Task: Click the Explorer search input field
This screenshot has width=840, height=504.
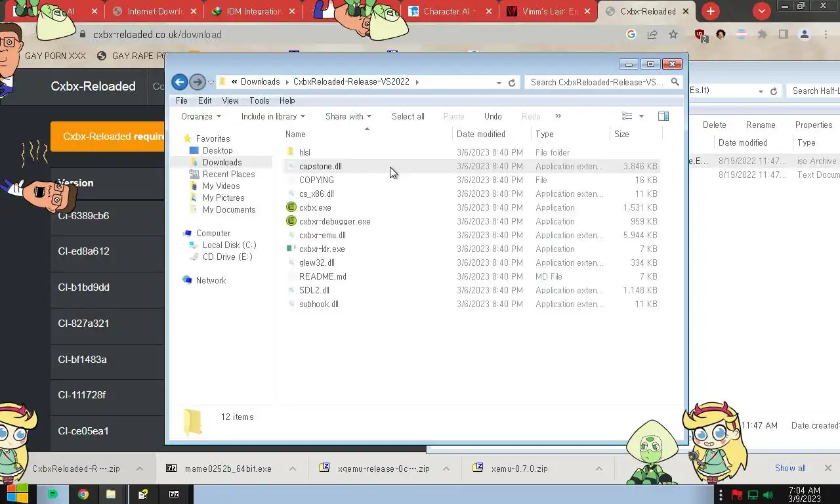Action: (597, 82)
